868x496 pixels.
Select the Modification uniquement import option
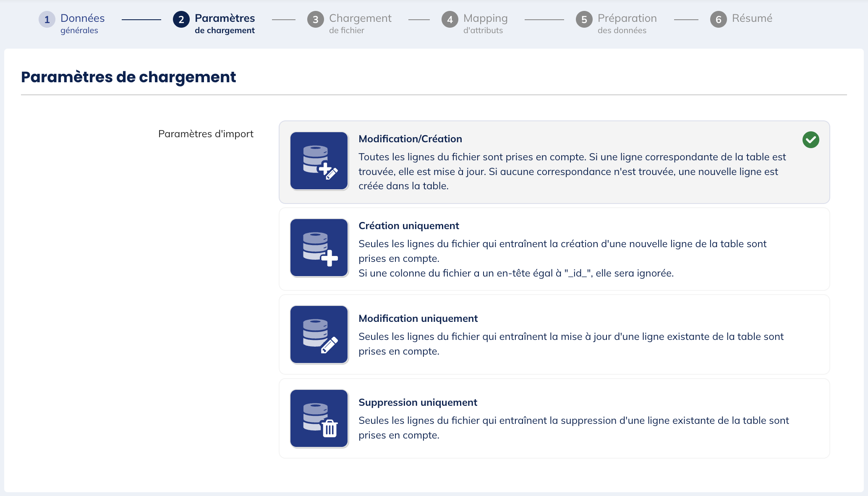pyautogui.click(x=554, y=334)
